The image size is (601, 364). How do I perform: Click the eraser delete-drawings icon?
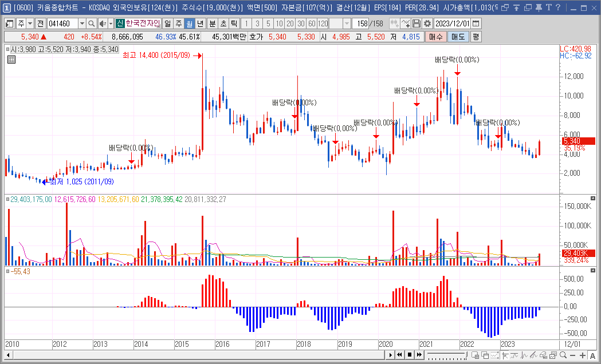click(544, 355)
